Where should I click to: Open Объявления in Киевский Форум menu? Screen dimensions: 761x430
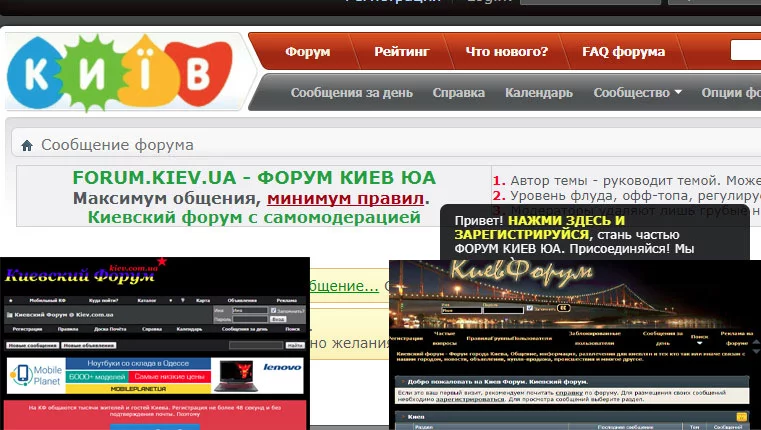click(x=242, y=300)
